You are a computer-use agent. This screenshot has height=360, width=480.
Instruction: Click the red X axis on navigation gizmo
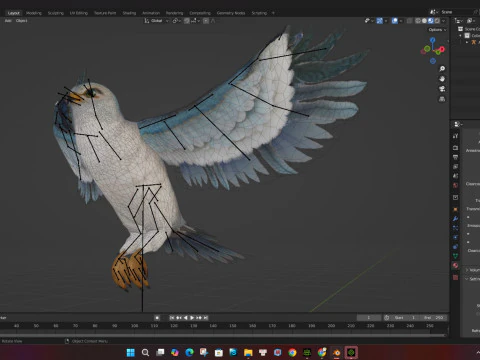(x=442, y=49)
